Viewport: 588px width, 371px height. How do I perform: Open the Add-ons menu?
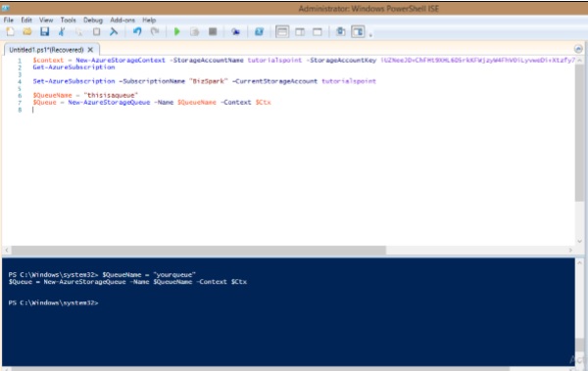122,20
